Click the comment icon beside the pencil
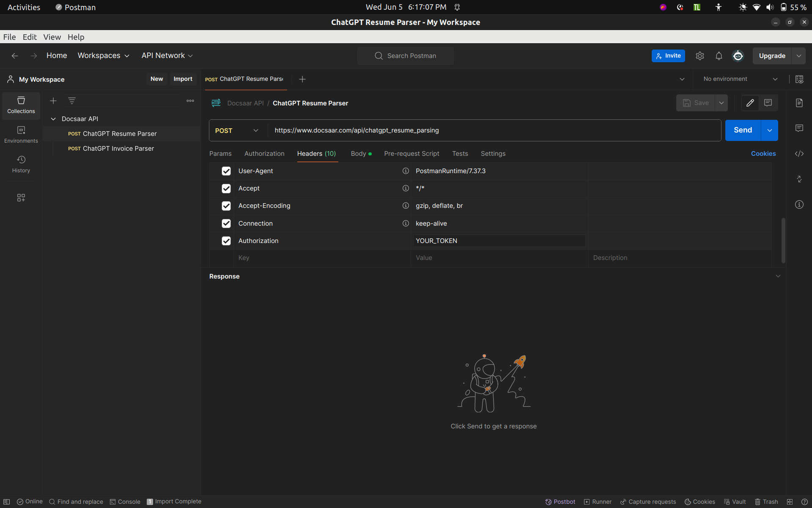812x508 pixels. pyautogui.click(x=768, y=103)
